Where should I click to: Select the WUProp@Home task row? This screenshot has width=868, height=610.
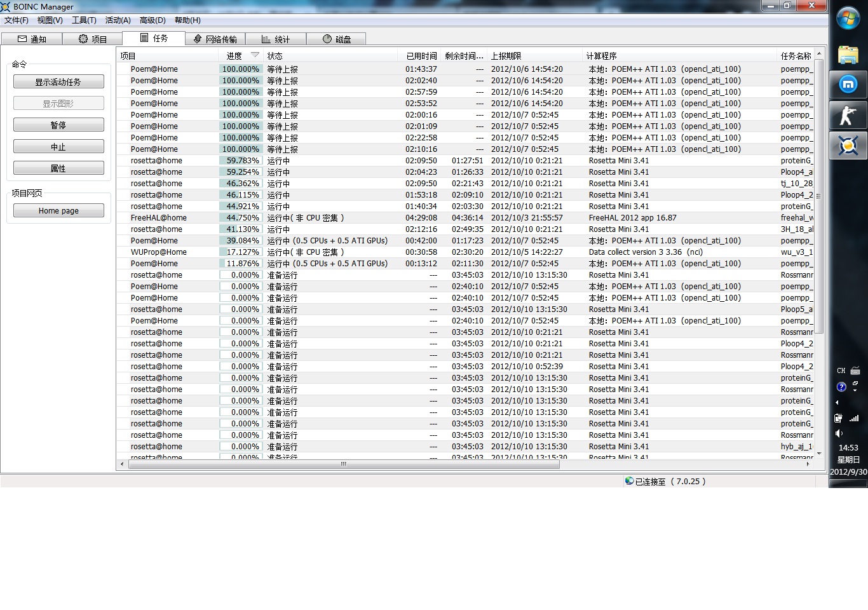[465, 252]
